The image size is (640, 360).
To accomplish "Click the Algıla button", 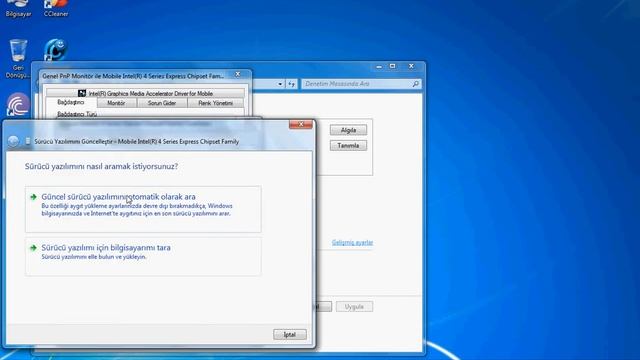I will click(x=348, y=130).
